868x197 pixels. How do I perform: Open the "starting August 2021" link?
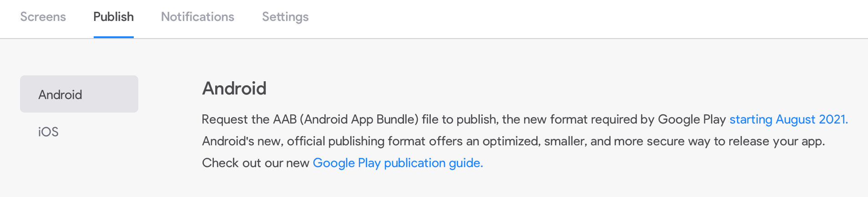click(x=788, y=119)
